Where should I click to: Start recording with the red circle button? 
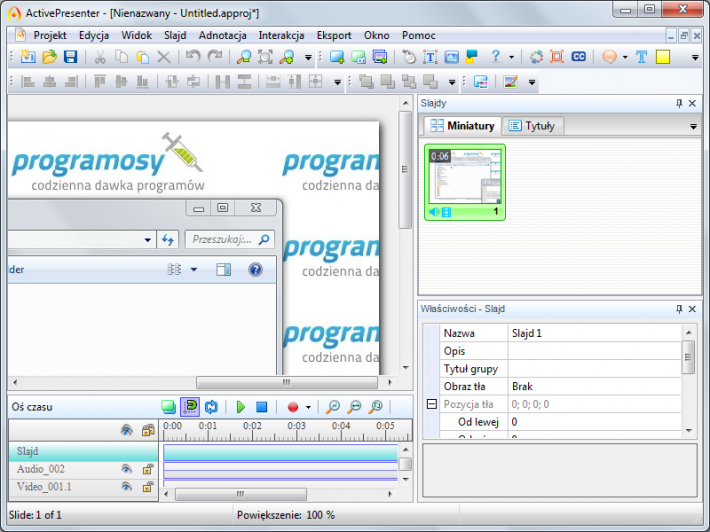[293, 407]
